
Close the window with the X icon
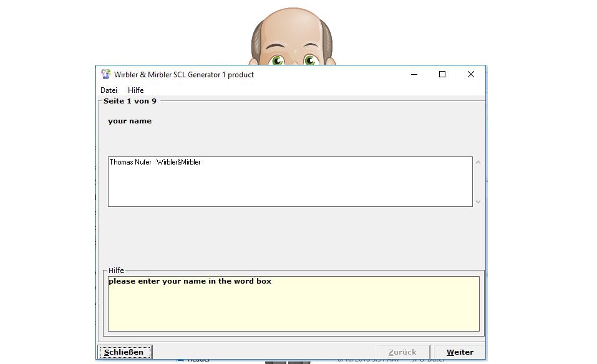(471, 75)
